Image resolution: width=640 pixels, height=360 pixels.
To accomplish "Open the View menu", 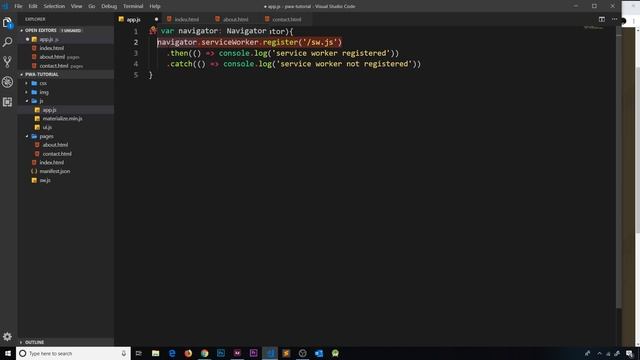I will pos(76,6).
